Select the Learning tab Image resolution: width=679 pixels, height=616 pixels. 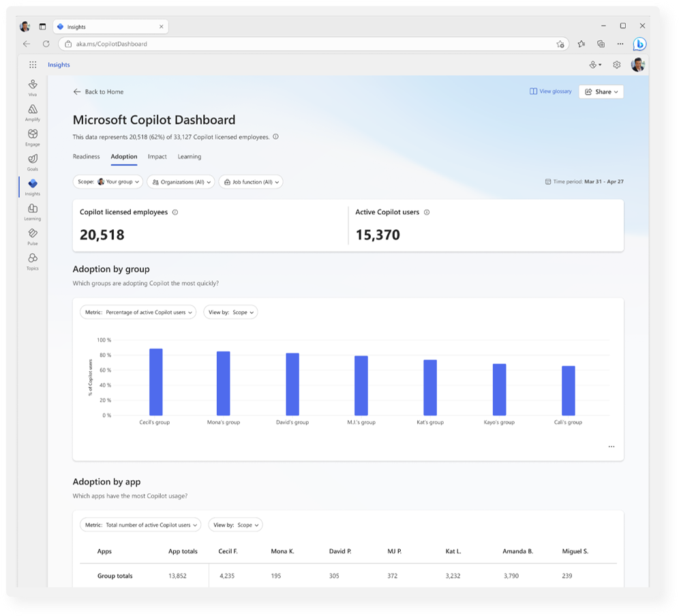pos(190,157)
